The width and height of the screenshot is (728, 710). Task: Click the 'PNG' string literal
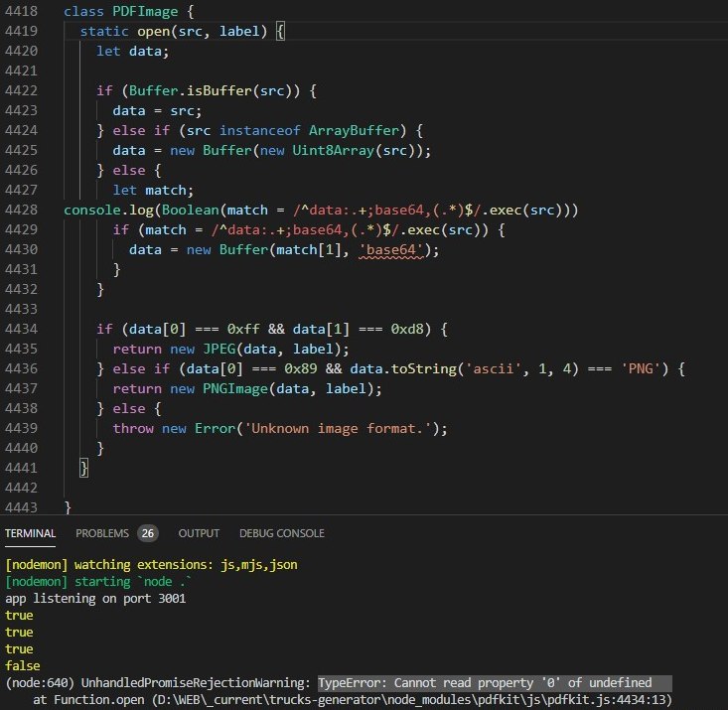tap(641, 368)
